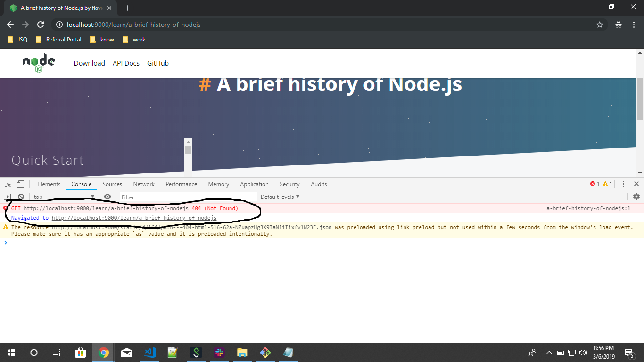Open a new browser tab
644x362 pixels.
point(127,8)
